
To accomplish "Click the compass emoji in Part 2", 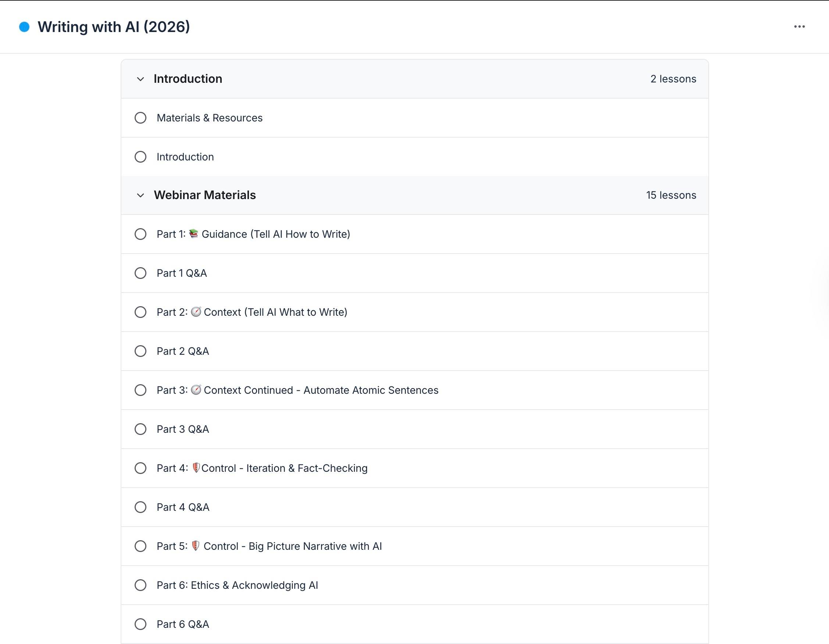I will (x=196, y=312).
